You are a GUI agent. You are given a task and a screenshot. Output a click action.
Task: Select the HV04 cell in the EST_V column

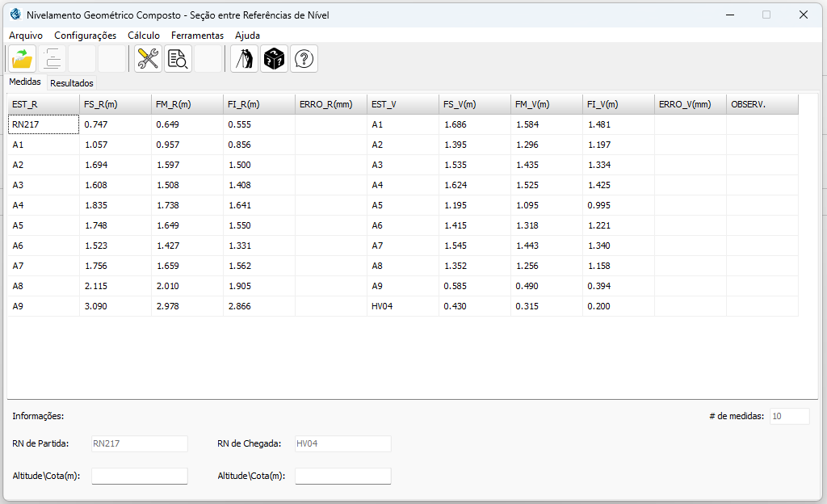pos(403,306)
